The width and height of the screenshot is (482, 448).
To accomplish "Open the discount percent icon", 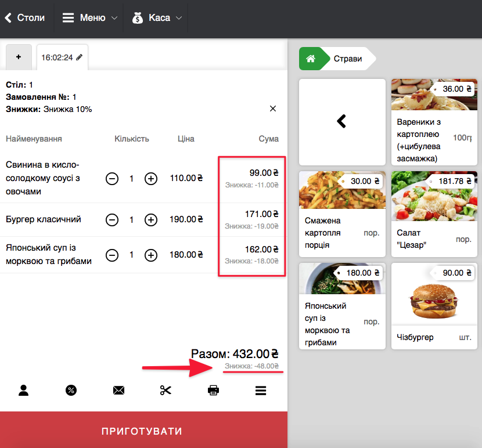I will (x=71, y=391).
